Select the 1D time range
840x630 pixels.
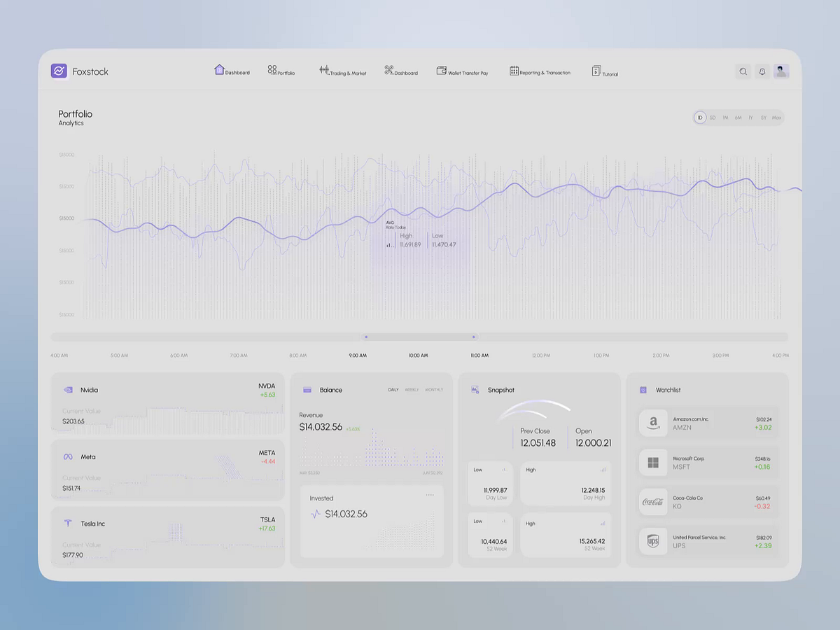700,118
